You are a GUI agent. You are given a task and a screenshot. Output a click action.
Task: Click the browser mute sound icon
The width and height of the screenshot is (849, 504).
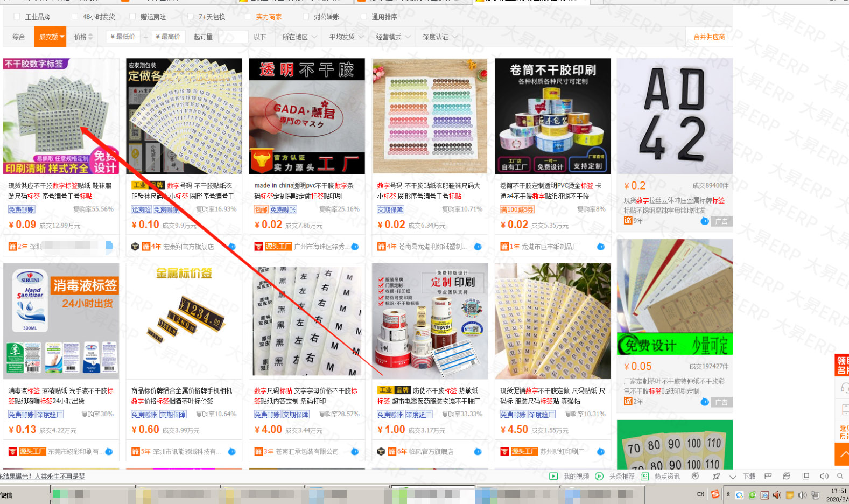(x=824, y=476)
